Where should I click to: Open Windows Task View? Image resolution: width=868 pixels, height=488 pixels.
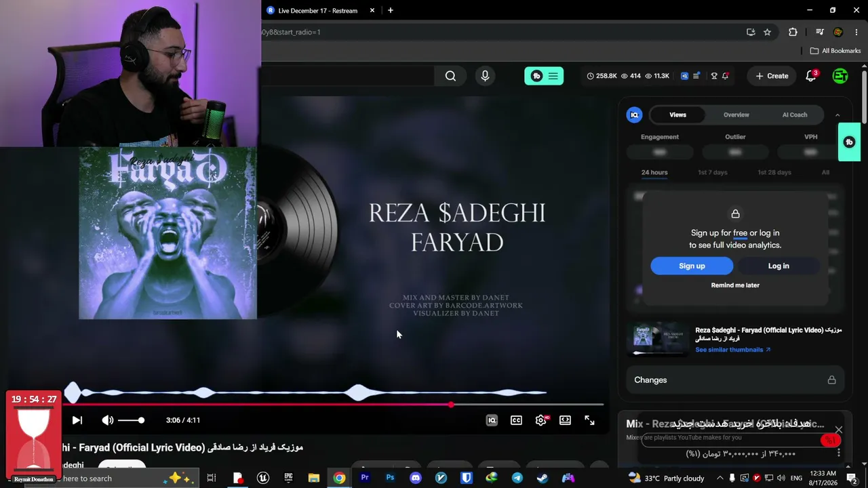[x=212, y=479]
